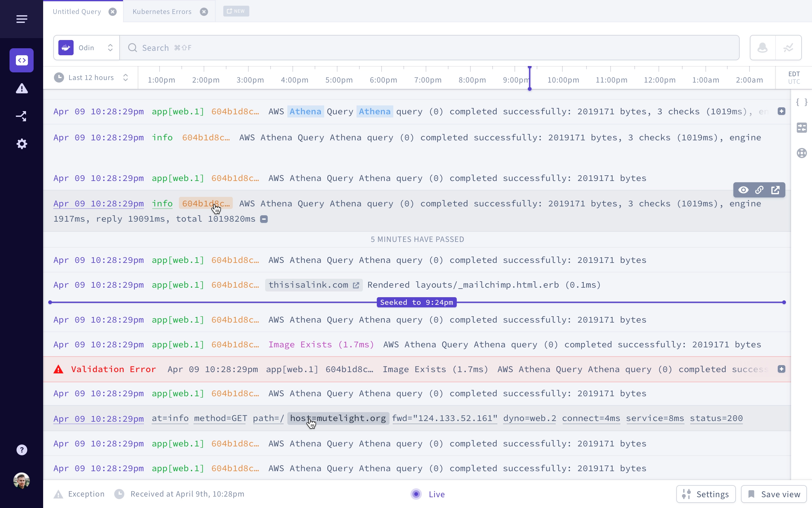The image size is (812, 508).
Task: Open hovered line in new window icon
Action: (x=776, y=190)
